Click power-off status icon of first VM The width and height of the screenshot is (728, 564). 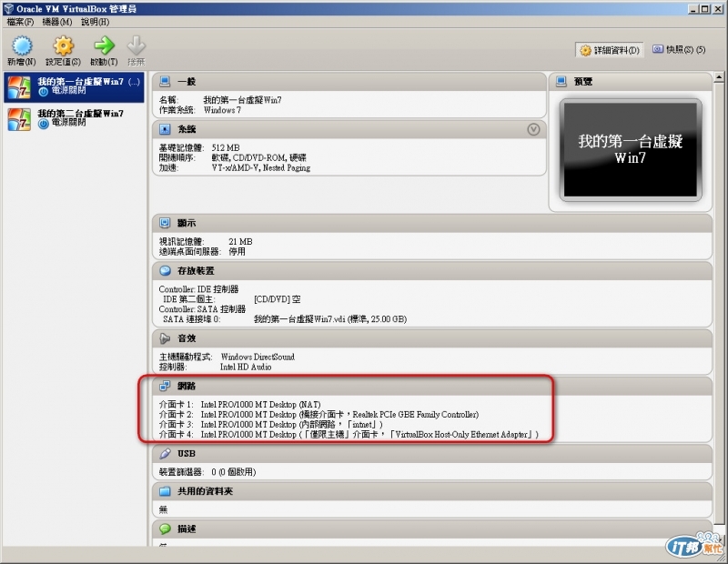pyautogui.click(x=43, y=92)
